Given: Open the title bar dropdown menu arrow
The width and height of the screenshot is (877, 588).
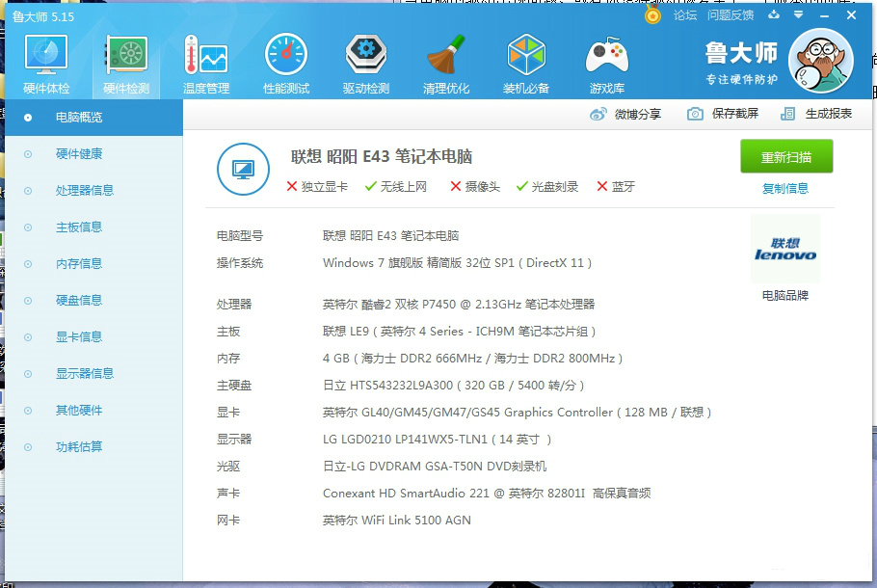Looking at the screenshot, I should pyautogui.click(x=798, y=14).
